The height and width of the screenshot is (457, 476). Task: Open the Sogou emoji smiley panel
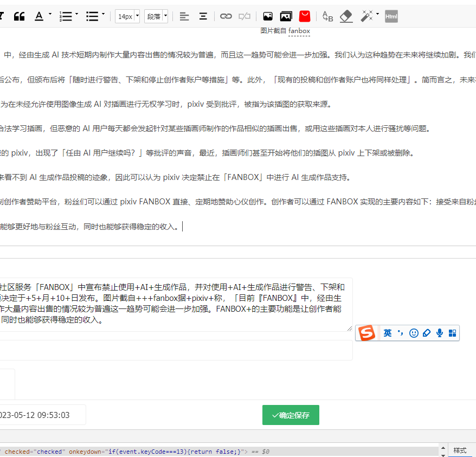414,333
